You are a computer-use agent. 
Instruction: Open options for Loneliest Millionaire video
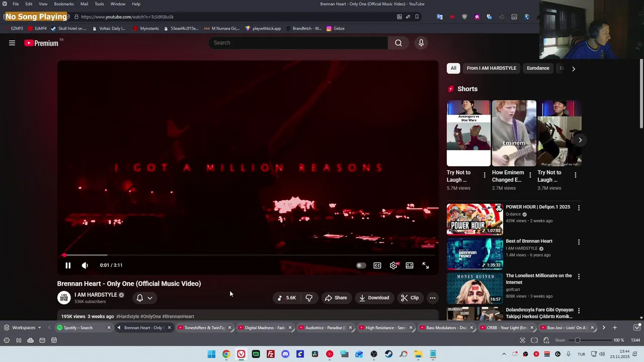pos(579,277)
